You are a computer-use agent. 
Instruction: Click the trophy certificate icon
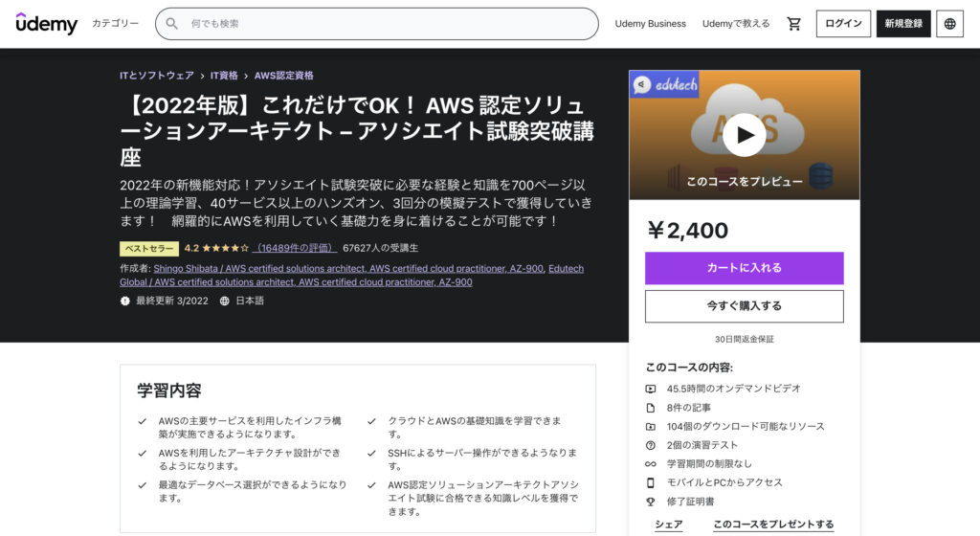(x=651, y=502)
